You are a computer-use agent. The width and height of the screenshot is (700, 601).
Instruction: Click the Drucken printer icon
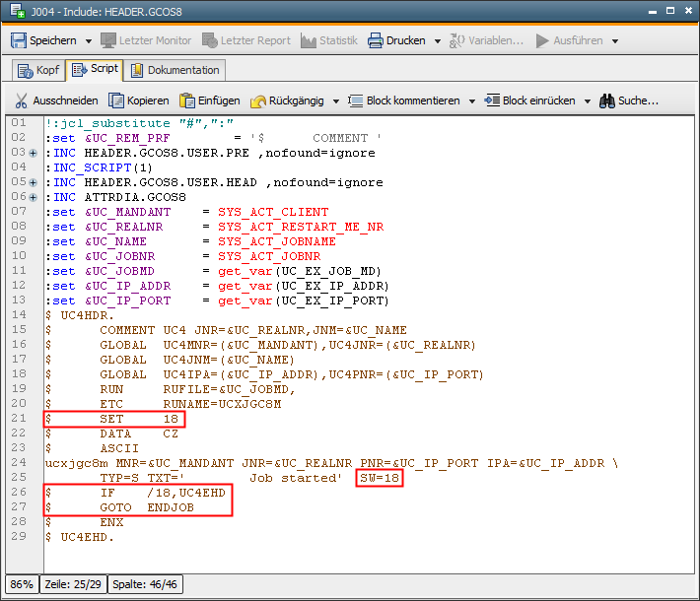point(375,40)
